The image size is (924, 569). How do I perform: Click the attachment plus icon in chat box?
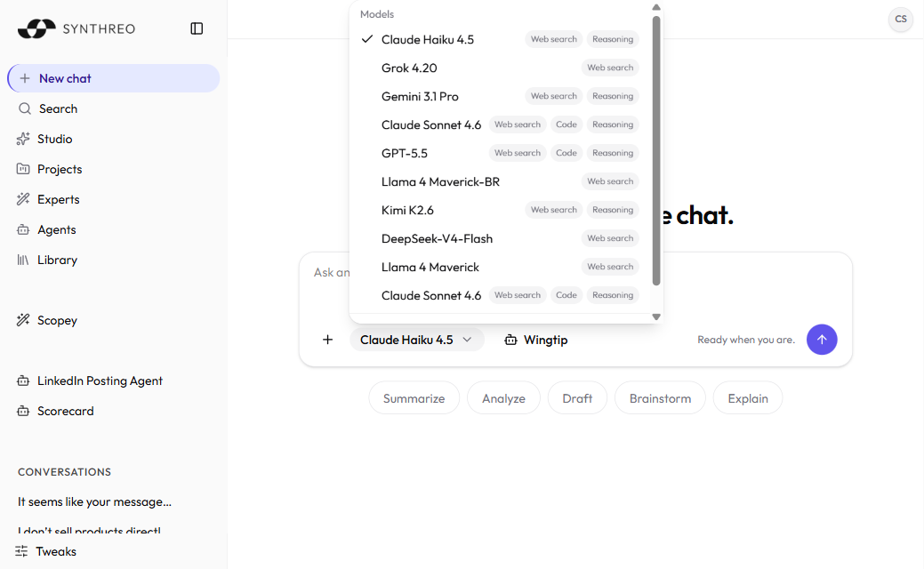pos(327,340)
